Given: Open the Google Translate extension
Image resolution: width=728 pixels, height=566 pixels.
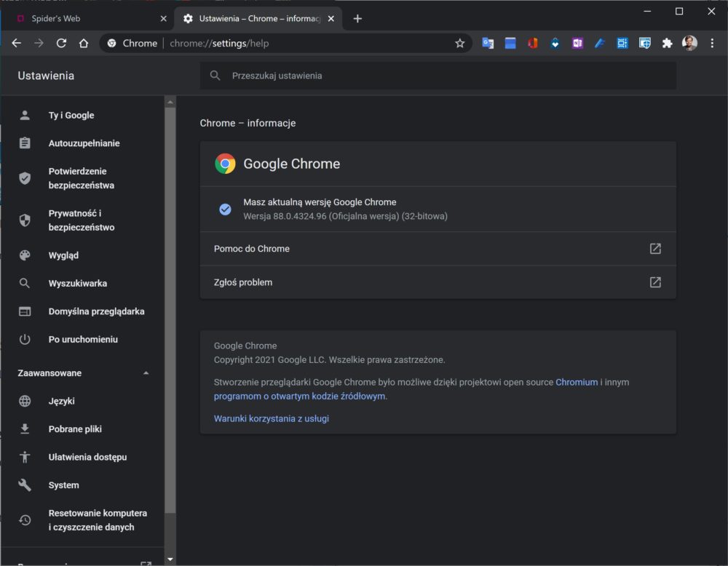Looking at the screenshot, I should (x=488, y=43).
